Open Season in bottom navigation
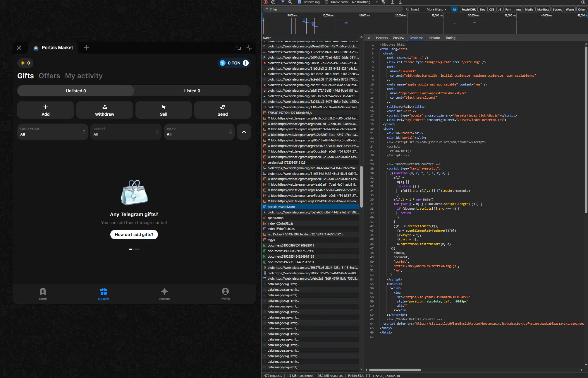This screenshot has width=588, height=378. (x=164, y=294)
